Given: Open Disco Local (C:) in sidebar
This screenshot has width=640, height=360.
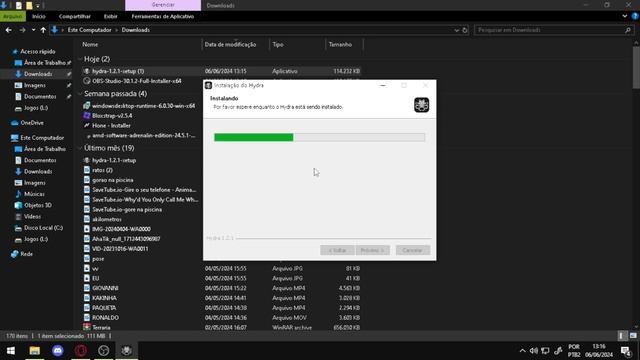Looking at the screenshot, I should (43, 228).
